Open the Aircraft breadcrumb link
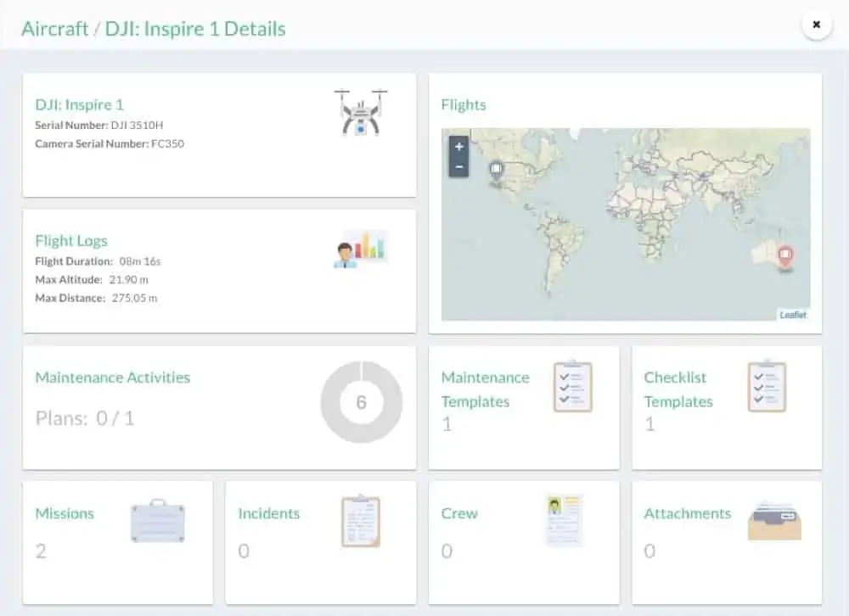Screen dimensions: 849x616 coord(54,29)
